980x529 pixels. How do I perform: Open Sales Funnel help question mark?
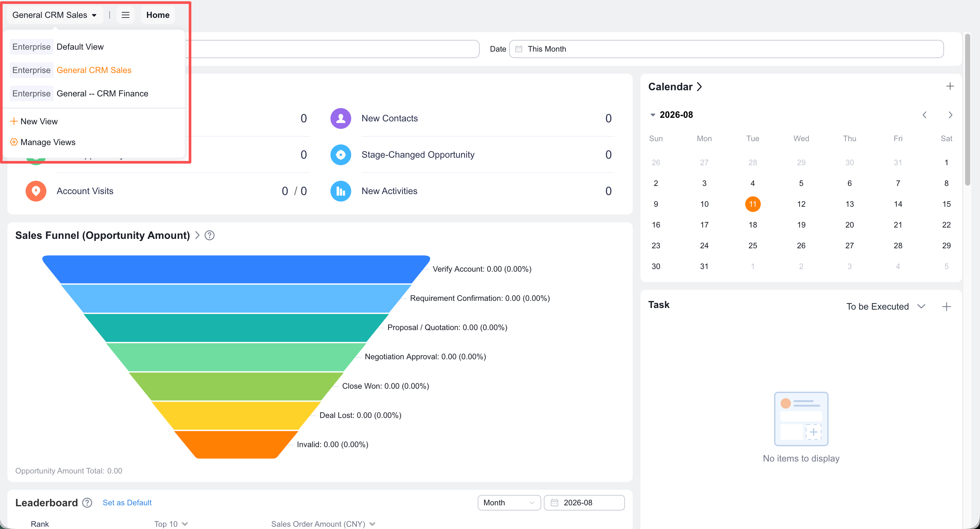[209, 235]
